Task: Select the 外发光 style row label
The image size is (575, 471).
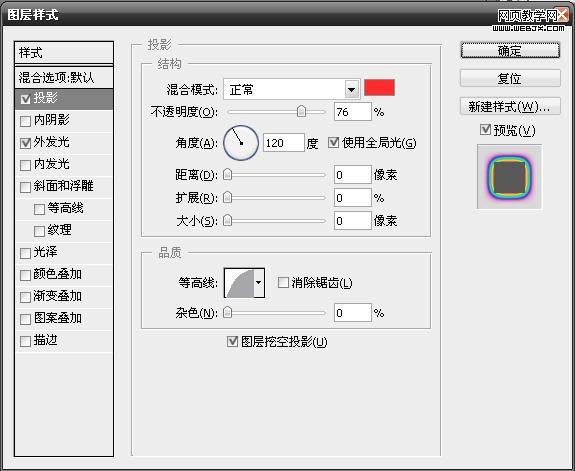Action: click(x=52, y=142)
